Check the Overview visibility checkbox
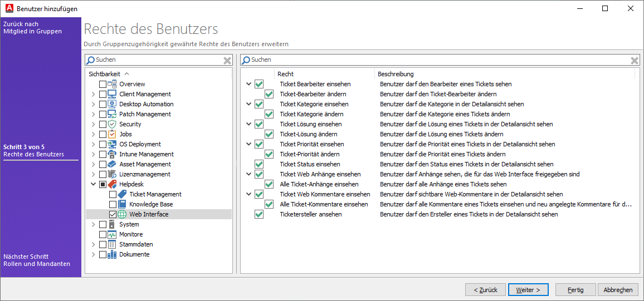Screen dimensions: 644x301 point(103,84)
